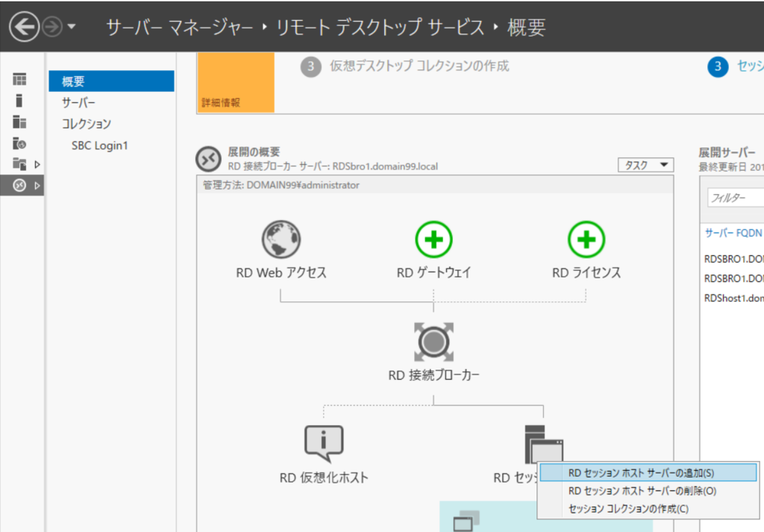Select the RDShost1 server row
The height and width of the screenshot is (532, 764).
733,298
